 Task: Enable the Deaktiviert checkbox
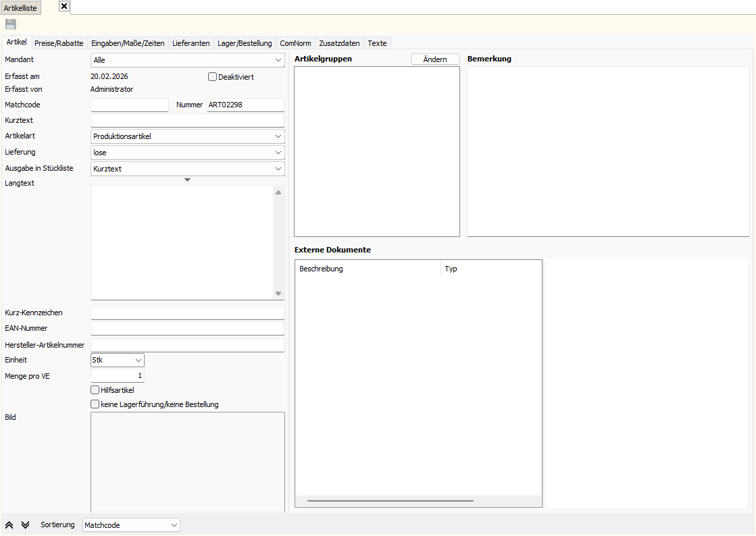[x=212, y=77]
